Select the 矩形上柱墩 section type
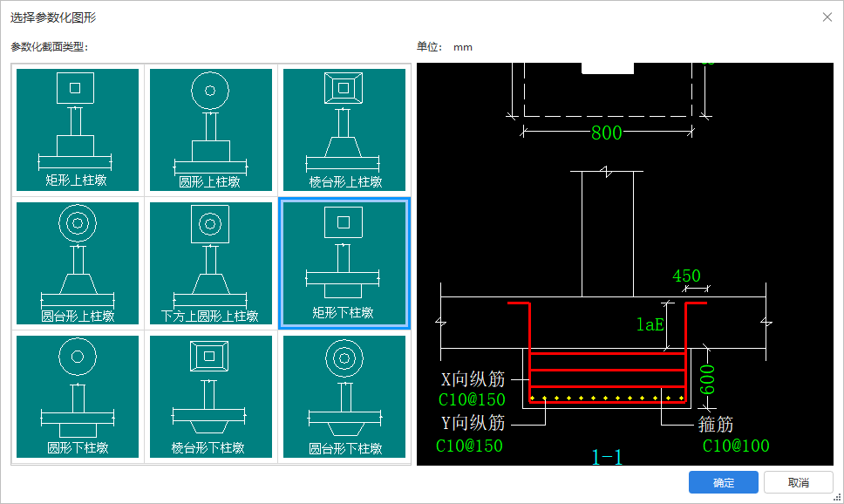Viewport: 844px width, 504px height. click(x=78, y=130)
